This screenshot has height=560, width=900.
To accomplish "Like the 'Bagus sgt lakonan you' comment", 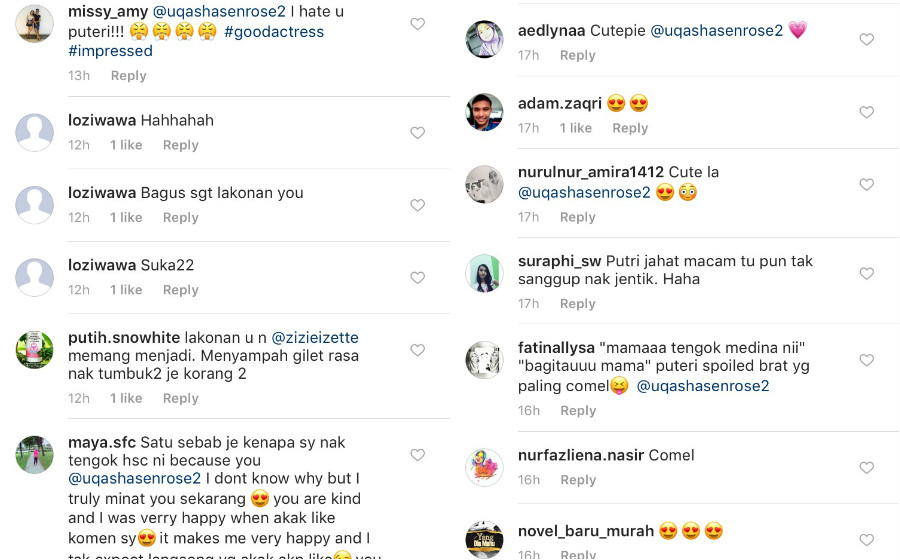I will pos(417,205).
